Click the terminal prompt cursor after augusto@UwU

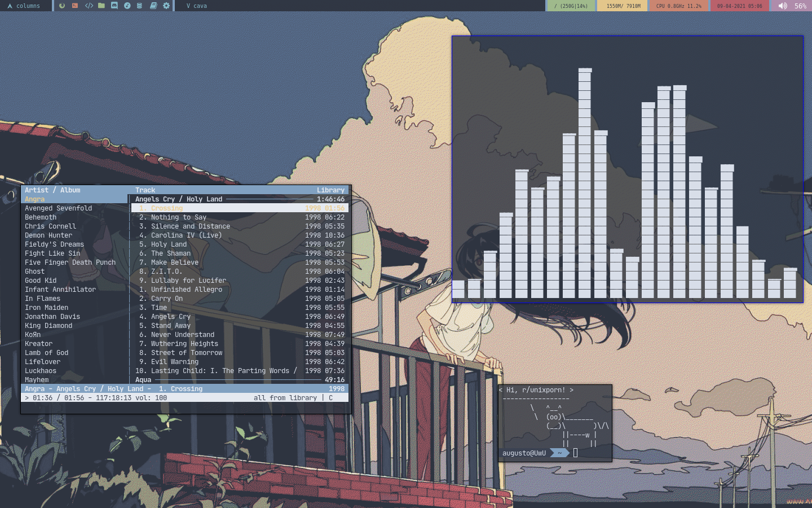coord(575,453)
